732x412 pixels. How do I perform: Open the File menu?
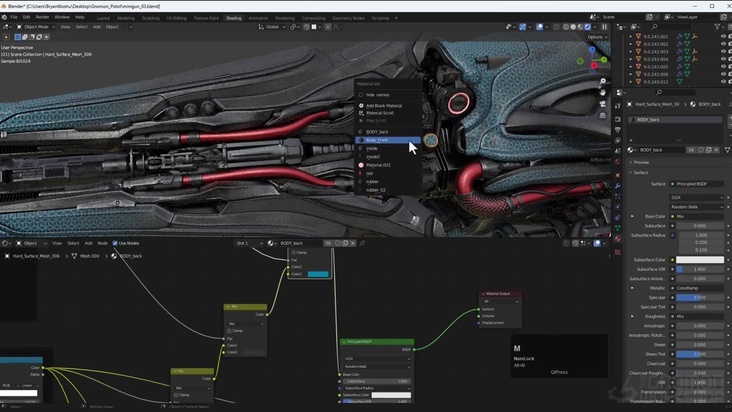point(14,17)
